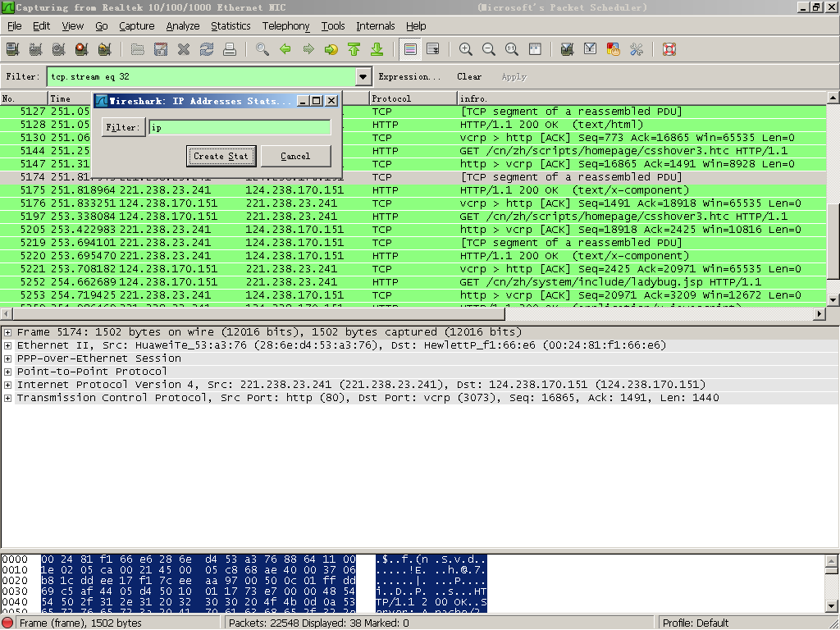Click the find packet magnifier icon

tap(262, 49)
